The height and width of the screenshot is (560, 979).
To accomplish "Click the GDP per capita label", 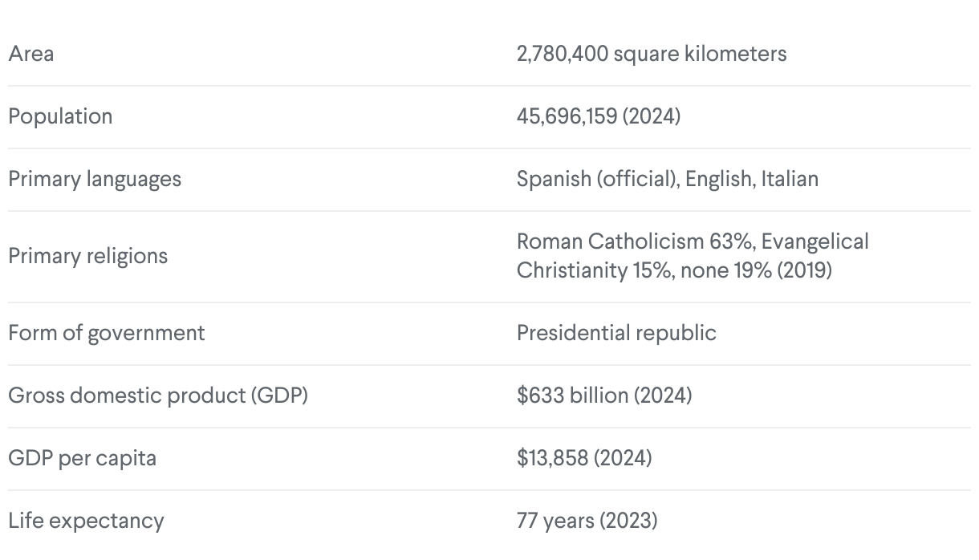I will coord(82,458).
